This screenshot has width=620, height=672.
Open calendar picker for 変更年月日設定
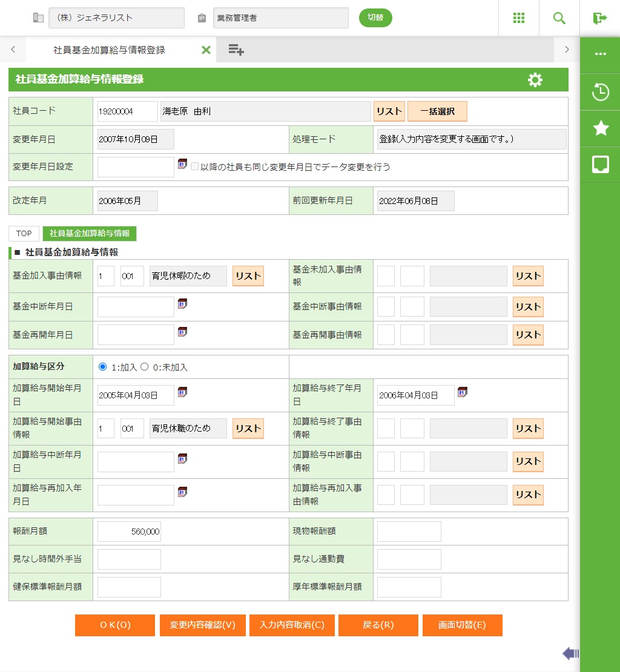pyautogui.click(x=182, y=164)
